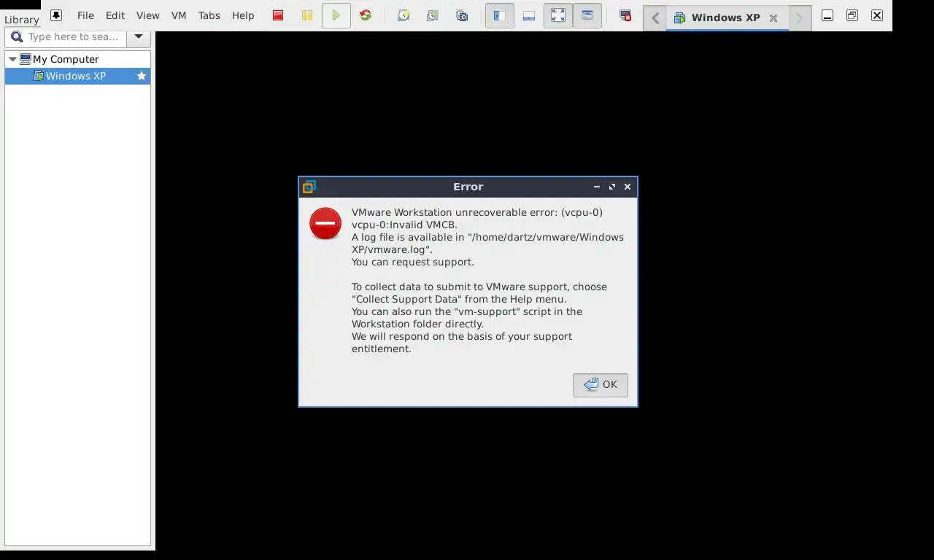
Task: Click the next tab right arrow
Action: tap(799, 18)
